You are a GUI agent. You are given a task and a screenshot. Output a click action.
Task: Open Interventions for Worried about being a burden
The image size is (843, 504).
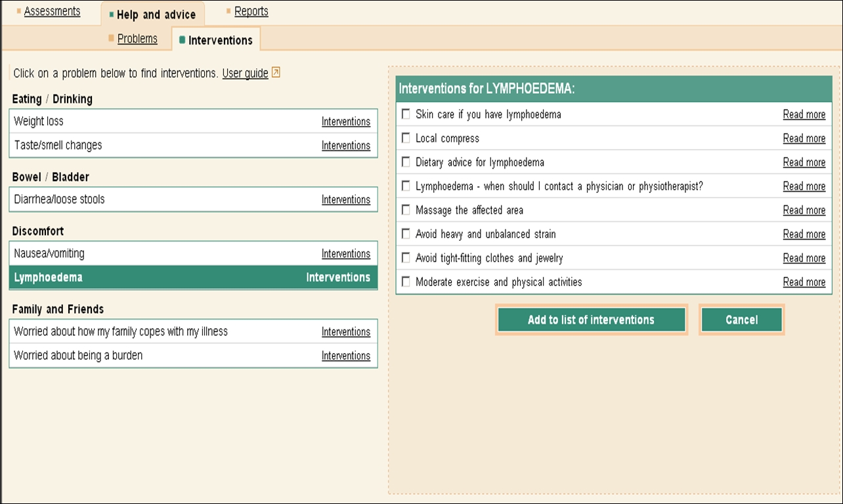[345, 356]
